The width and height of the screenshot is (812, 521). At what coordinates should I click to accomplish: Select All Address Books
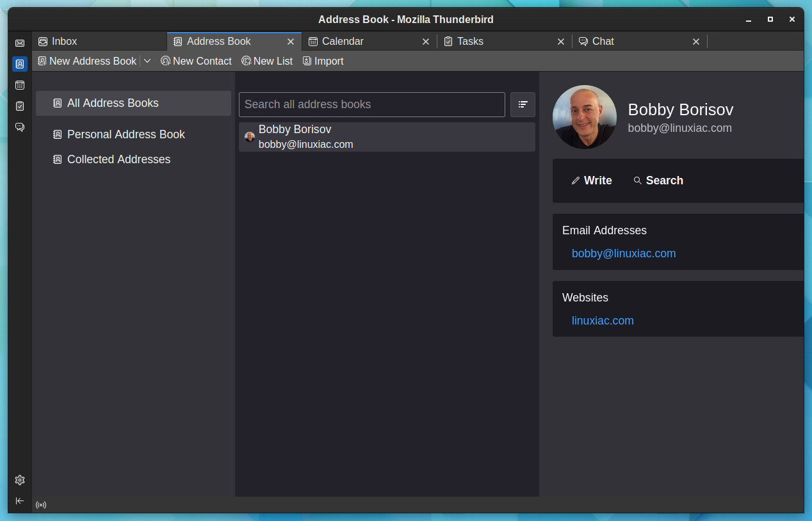[x=133, y=103]
